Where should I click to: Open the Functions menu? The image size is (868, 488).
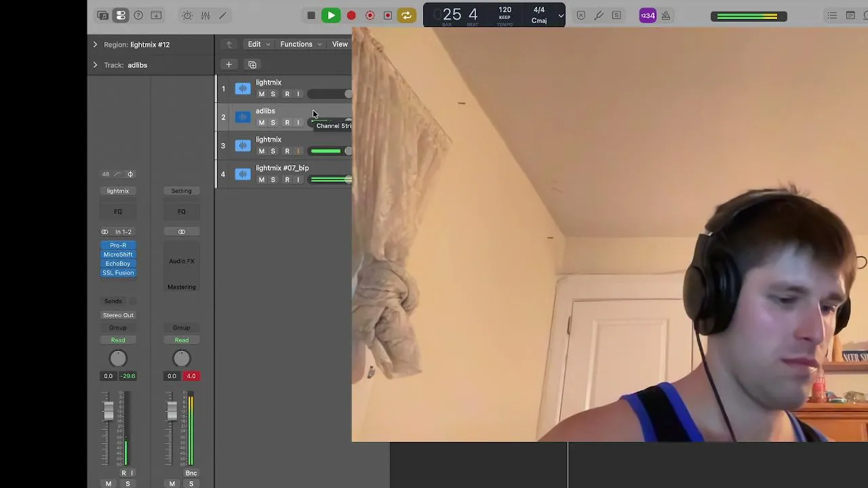click(x=301, y=44)
